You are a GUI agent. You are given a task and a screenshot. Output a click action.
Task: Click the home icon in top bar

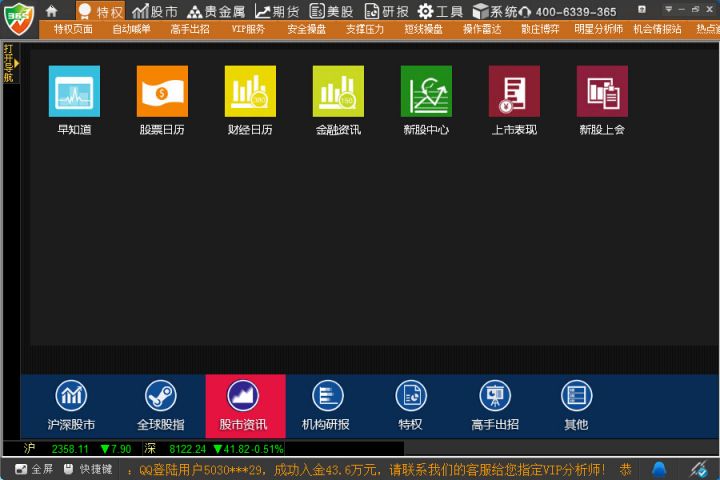pyautogui.click(x=52, y=11)
